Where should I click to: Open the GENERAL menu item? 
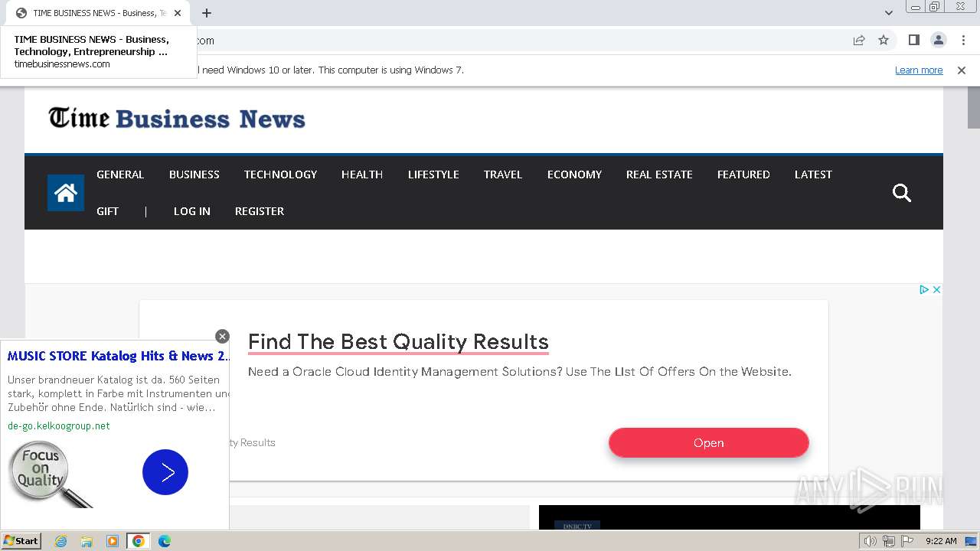click(120, 174)
